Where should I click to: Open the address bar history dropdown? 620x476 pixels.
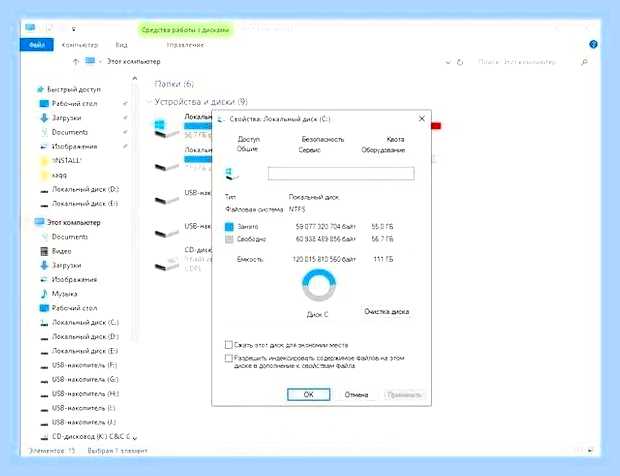pyautogui.click(x=448, y=62)
